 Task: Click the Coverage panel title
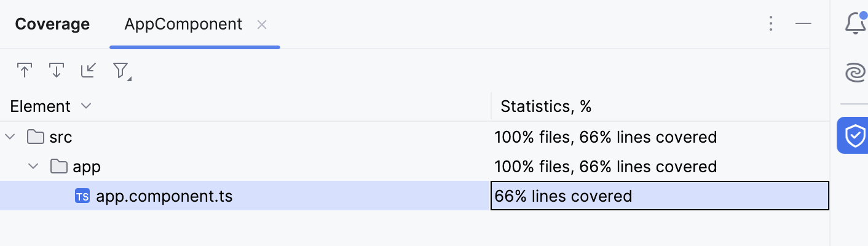[x=52, y=25]
